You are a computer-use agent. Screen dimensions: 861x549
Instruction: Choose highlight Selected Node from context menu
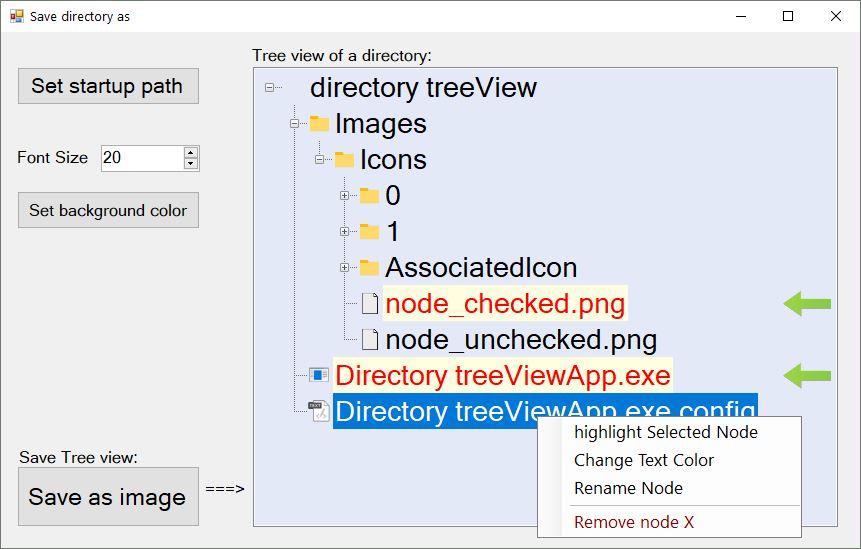pos(665,432)
